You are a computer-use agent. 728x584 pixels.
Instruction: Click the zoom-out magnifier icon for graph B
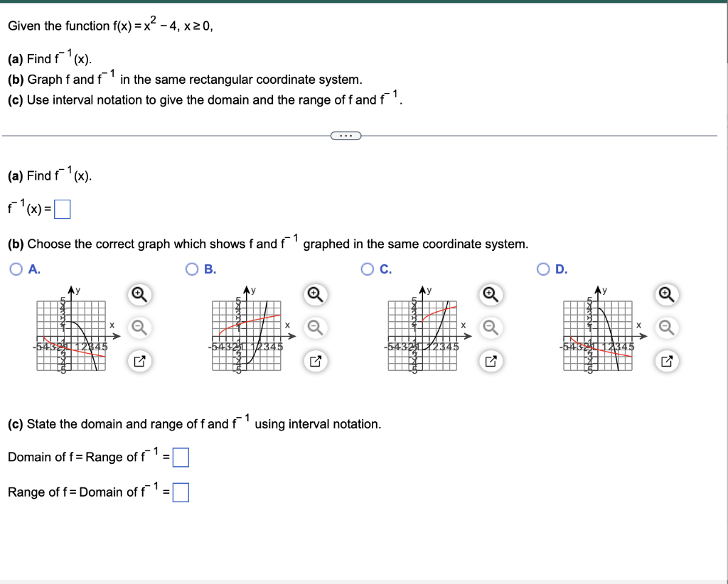[x=315, y=328]
